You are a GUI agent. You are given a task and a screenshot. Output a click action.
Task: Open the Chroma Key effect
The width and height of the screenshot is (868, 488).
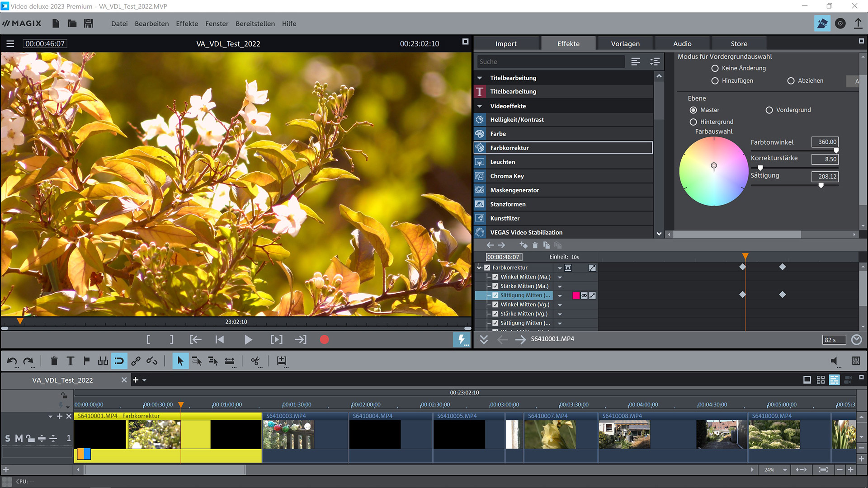(507, 176)
